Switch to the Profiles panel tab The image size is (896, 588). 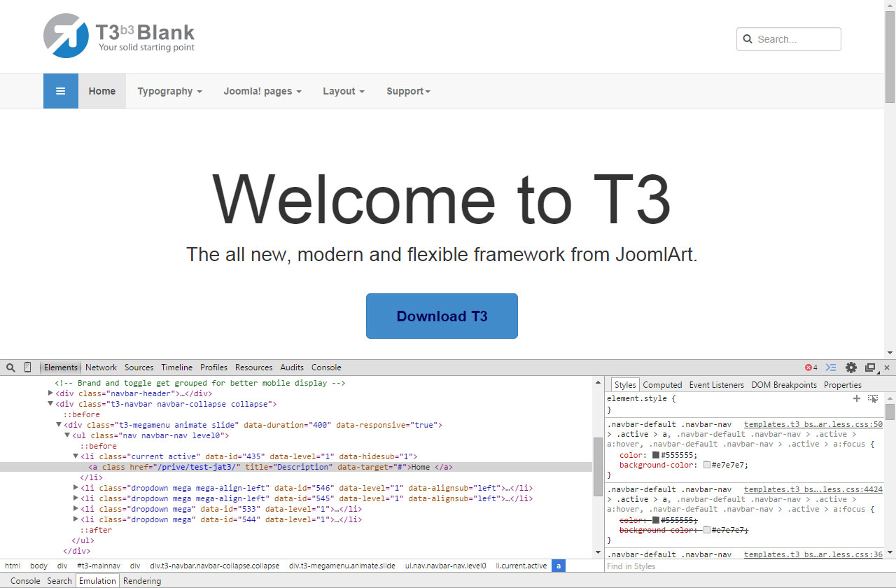tap(214, 367)
